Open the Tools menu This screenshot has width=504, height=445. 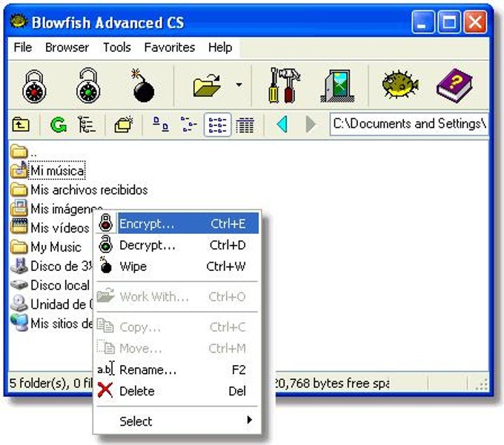point(116,47)
